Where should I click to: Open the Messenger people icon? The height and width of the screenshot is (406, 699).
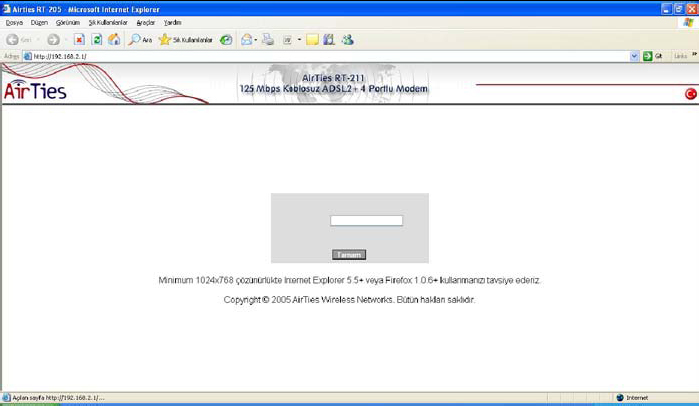tap(347, 40)
